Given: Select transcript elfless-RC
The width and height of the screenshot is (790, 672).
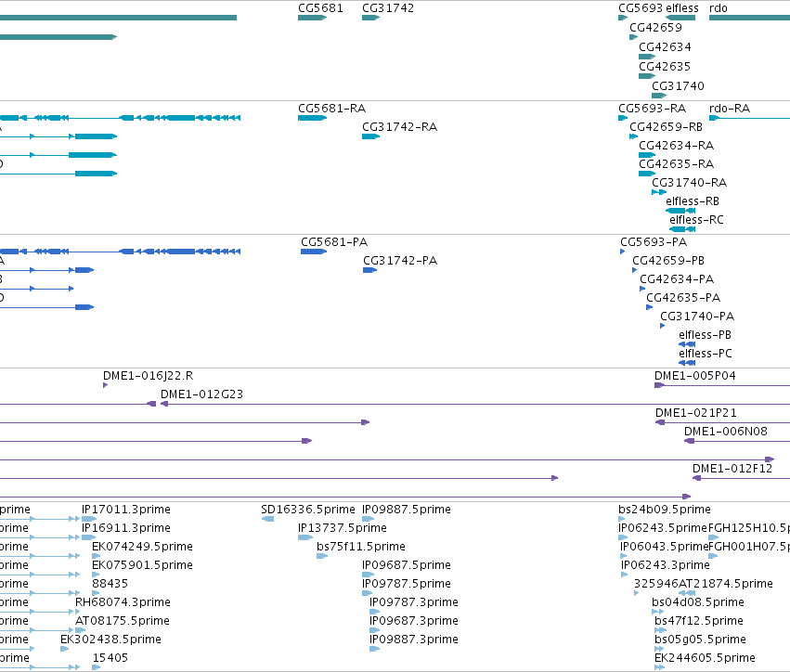Looking at the screenshot, I should (x=682, y=229).
